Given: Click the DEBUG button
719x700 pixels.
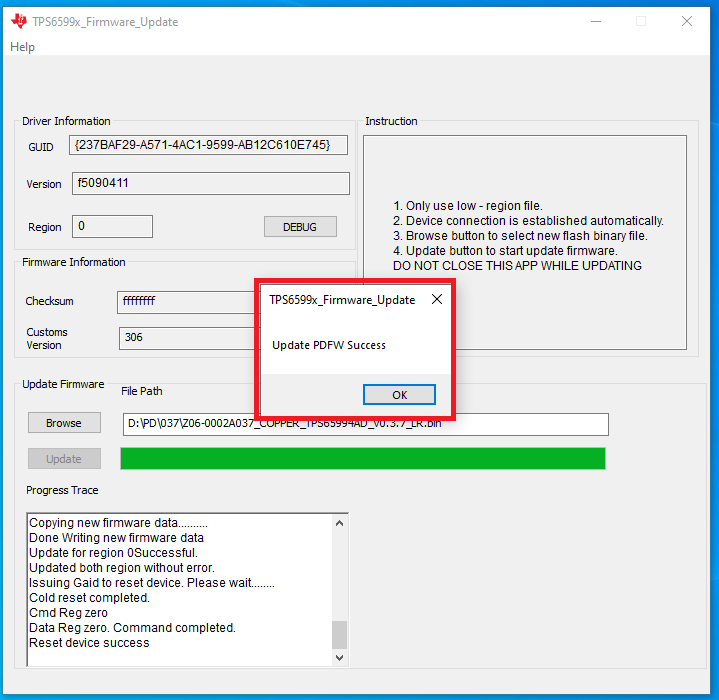Looking at the screenshot, I should pos(300,227).
